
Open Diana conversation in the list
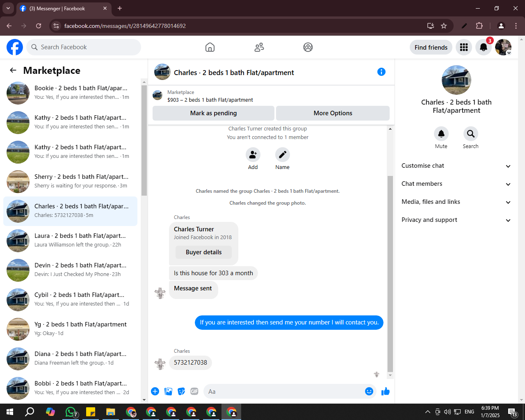coord(70,358)
